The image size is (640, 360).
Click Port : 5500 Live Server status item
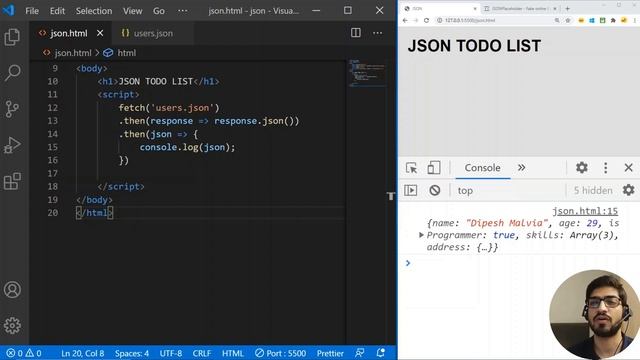coord(280,353)
